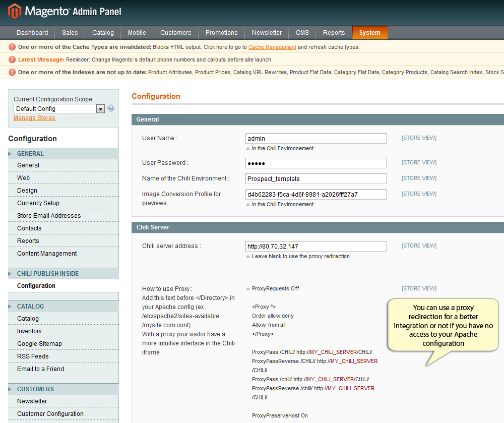This screenshot has width=504, height=423.
Task: Click the indexes not up to date warning icon
Action: (x=12, y=72)
